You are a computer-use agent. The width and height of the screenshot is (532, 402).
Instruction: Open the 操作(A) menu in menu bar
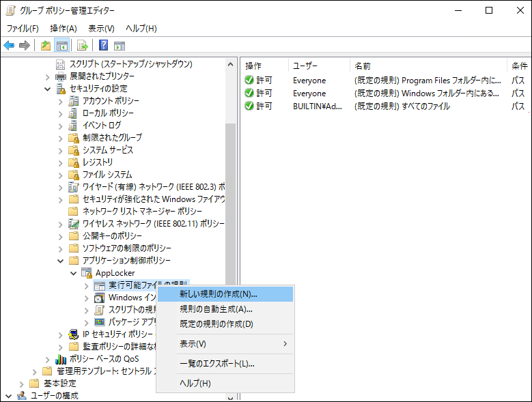(63, 28)
